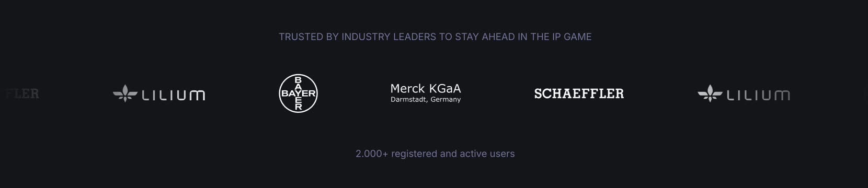Click the Bayer cross logo
This screenshot has width=868, height=188.
[298, 93]
